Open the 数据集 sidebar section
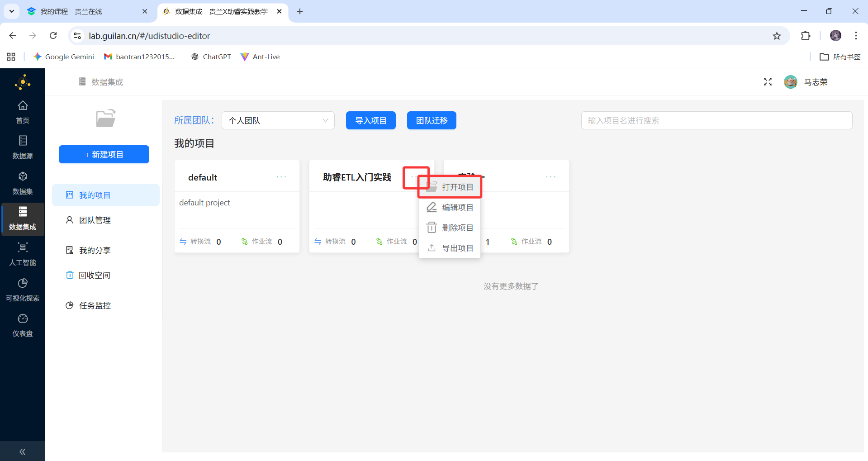This screenshot has height=461, width=868. click(23, 183)
